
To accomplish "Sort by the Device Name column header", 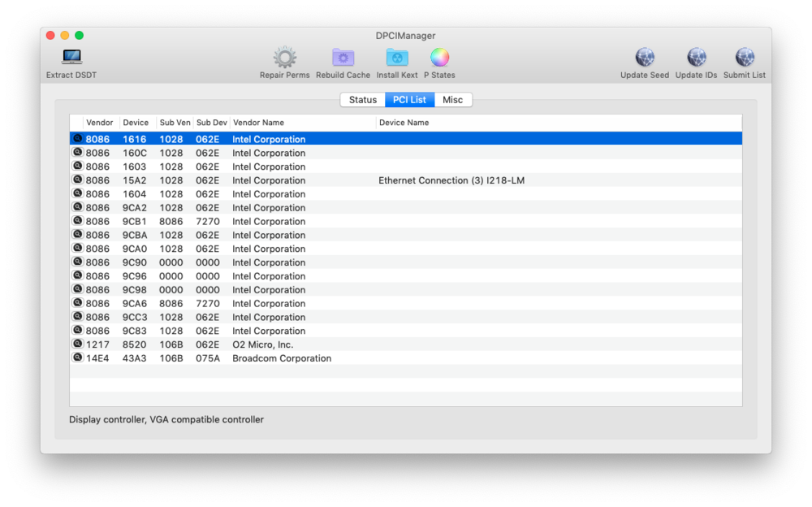I will click(404, 123).
